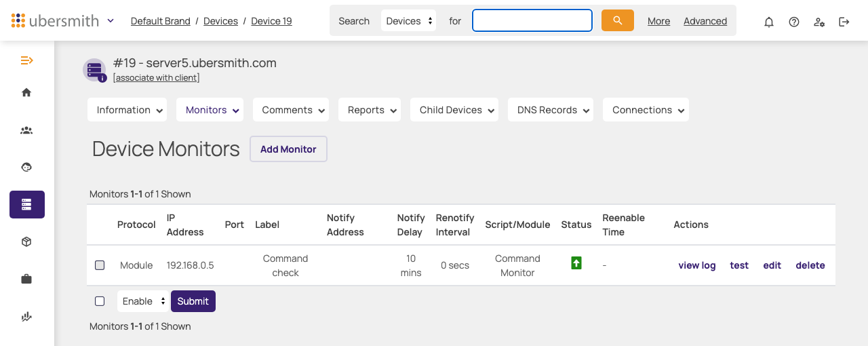Click the Reenable Time column header
The width and height of the screenshot is (868, 346).
click(624, 225)
